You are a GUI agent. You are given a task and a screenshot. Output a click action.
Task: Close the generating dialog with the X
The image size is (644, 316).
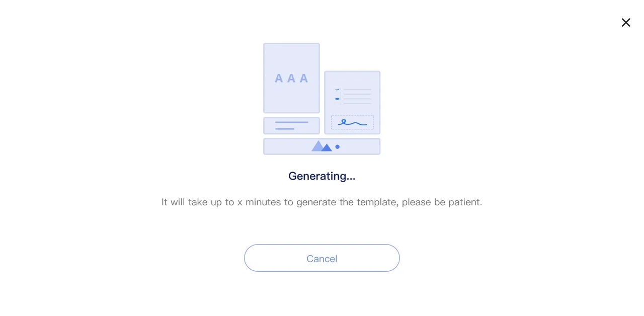pos(626,23)
